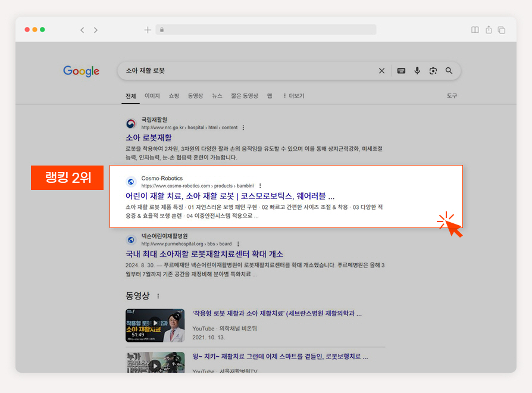This screenshot has width=532, height=393.
Task: Open search by image camera icon
Action: point(433,71)
